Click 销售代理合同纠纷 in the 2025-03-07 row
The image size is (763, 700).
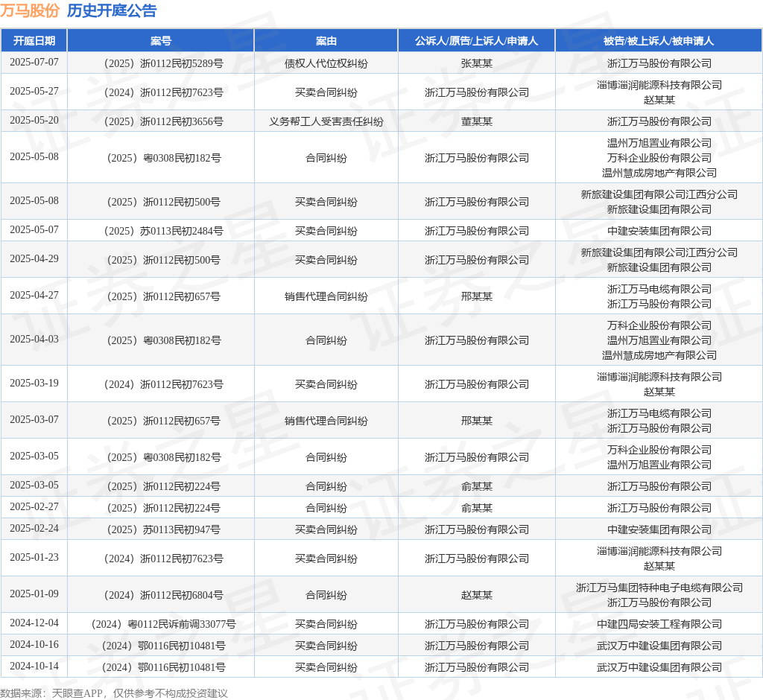pyautogui.click(x=326, y=420)
